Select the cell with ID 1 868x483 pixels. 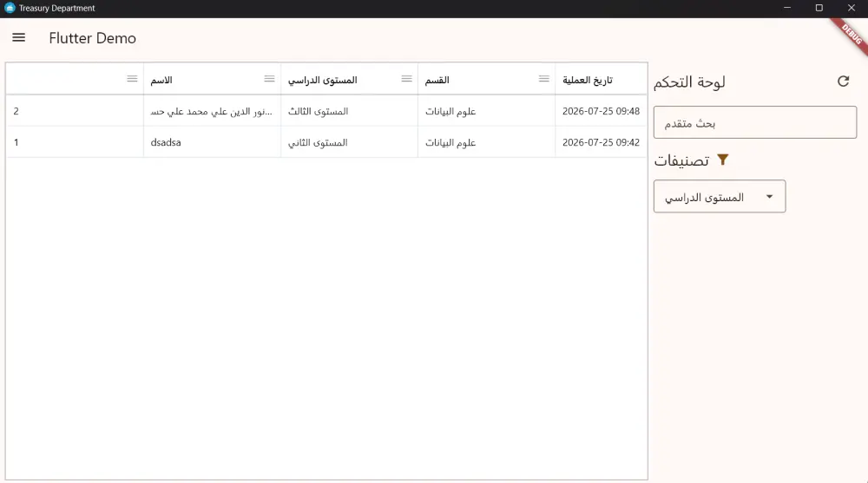[75, 142]
